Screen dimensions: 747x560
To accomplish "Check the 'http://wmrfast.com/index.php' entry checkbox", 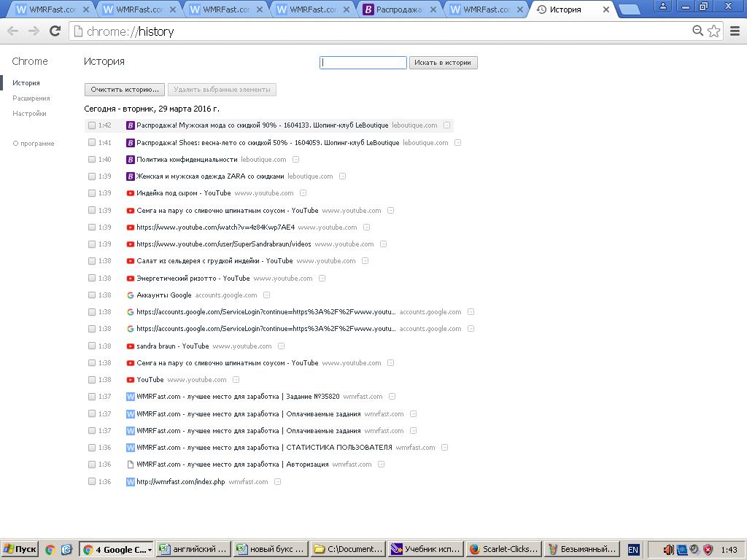I will 92,481.
